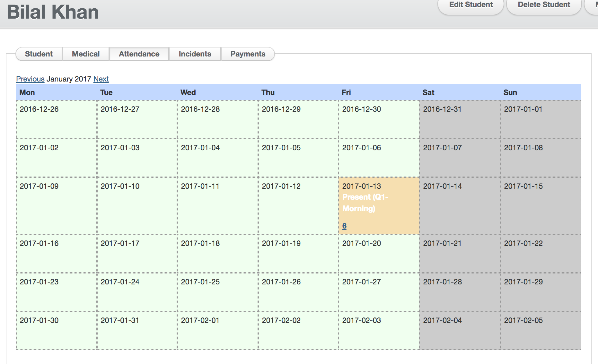Viewport: 598px width, 364px height.
Task: Select the 2017-01-26 Thursday cell
Action: pyautogui.click(x=298, y=292)
